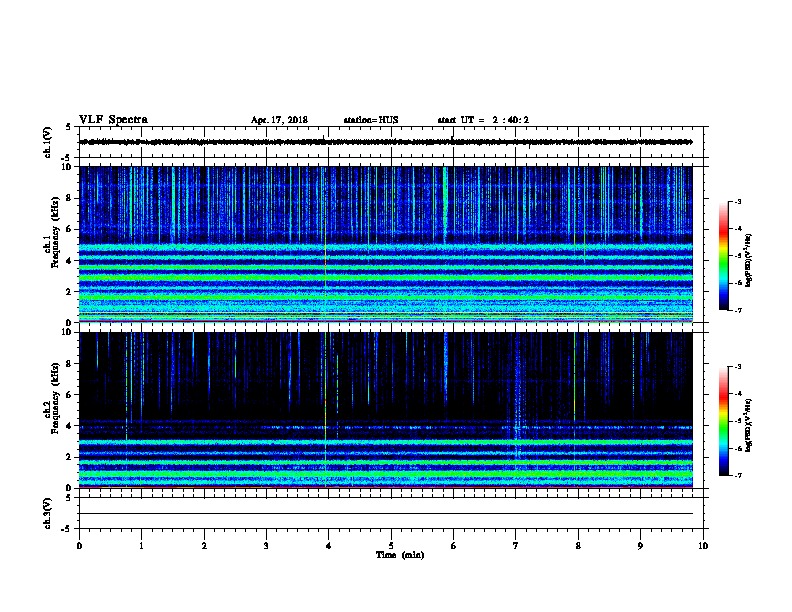Click time-axis tick label "4"
This screenshot has width=792, height=612.
click(329, 545)
